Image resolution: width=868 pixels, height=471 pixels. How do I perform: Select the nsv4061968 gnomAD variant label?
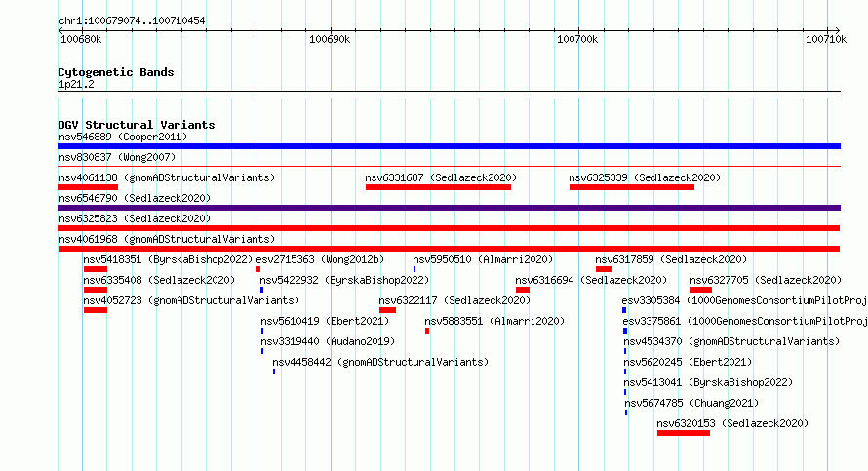tap(167, 239)
